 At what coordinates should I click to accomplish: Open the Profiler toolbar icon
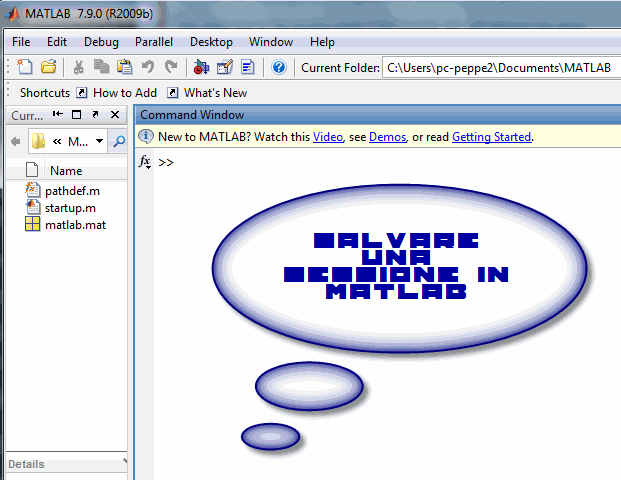tap(248, 67)
